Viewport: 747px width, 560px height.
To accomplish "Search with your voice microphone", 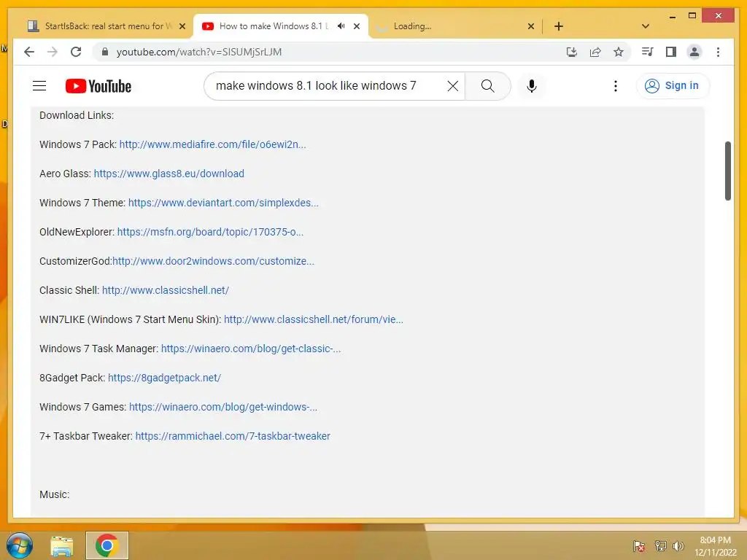I will coord(532,86).
